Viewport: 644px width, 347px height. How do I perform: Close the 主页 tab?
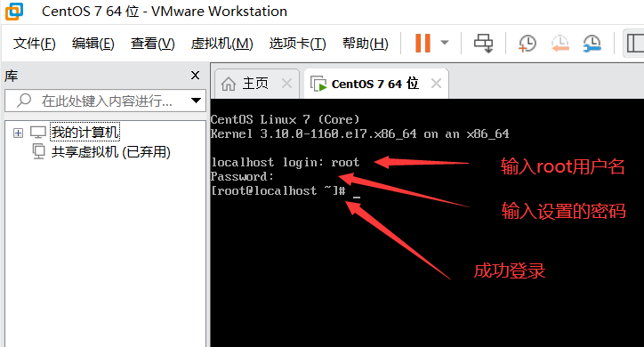(286, 84)
